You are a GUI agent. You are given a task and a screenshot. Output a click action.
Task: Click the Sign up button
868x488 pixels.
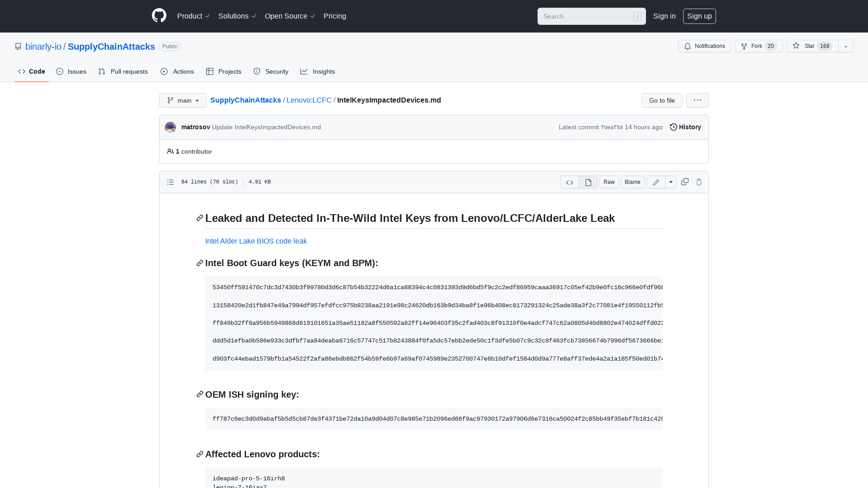tap(699, 16)
